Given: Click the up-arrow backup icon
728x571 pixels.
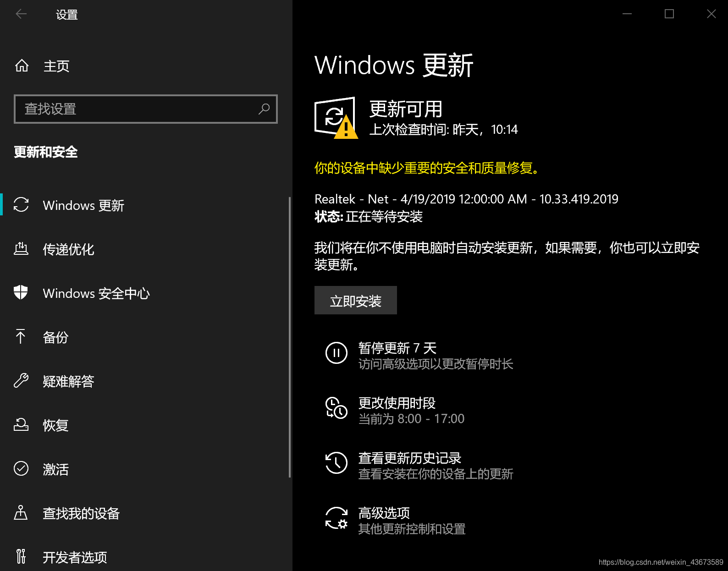Looking at the screenshot, I should (21, 336).
